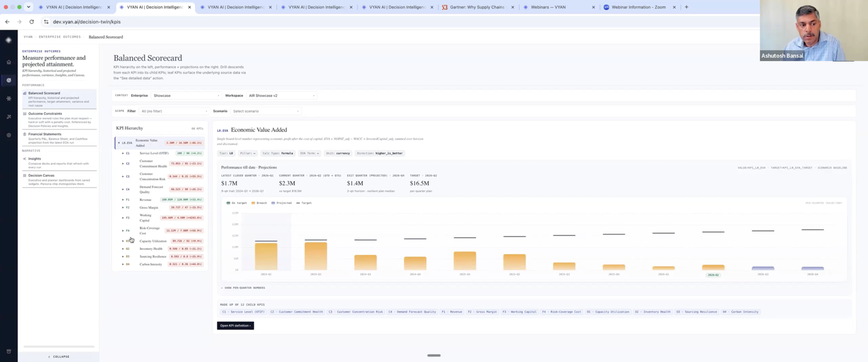The width and height of the screenshot is (868, 362).
Task: Click the browser address bar URL
Action: pos(87,22)
